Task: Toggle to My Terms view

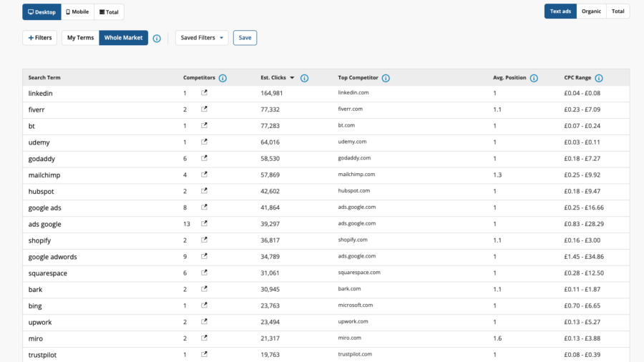Action: (x=80, y=38)
